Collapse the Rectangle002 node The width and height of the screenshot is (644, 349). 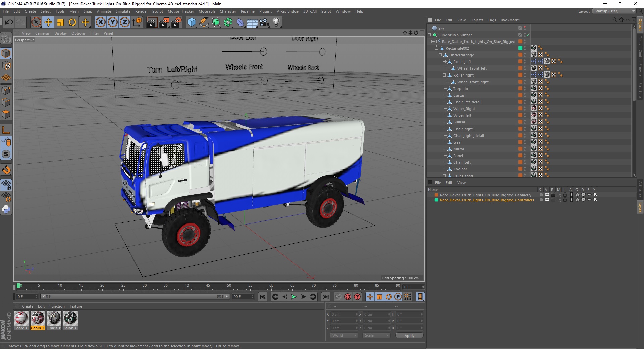point(437,48)
